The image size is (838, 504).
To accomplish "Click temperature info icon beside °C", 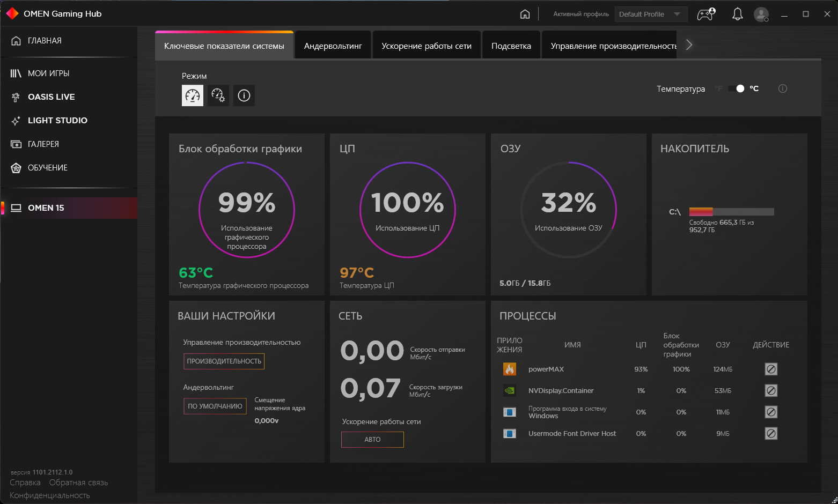I will coord(783,88).
